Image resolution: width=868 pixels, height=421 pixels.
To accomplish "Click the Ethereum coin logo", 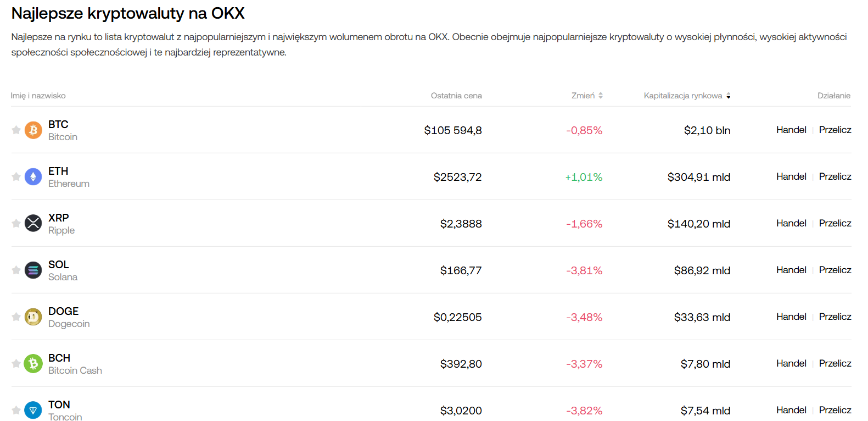I will coord(33,177).
